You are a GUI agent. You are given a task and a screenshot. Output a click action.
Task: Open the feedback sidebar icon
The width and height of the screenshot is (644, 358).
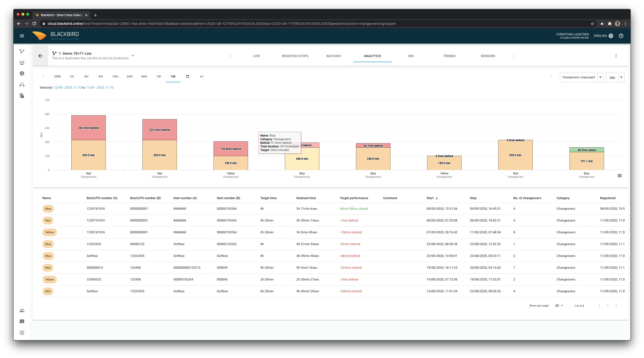point(22,322)
